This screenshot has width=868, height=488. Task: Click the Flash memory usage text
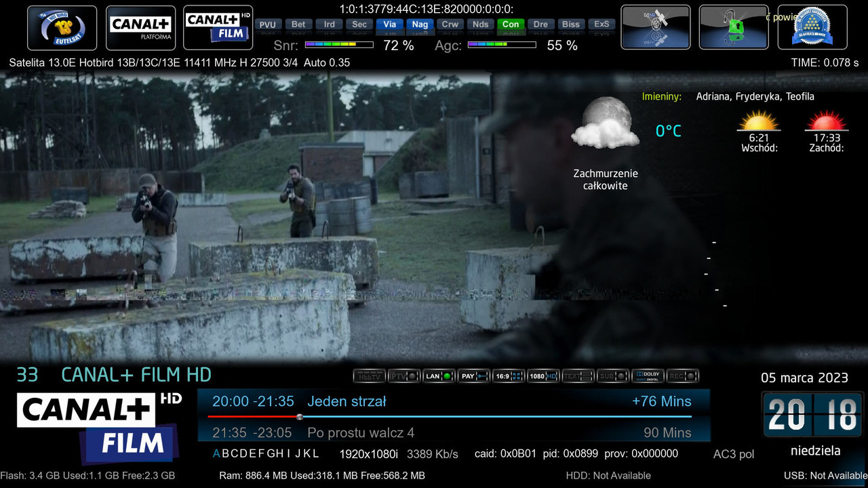tap(87, 476)
